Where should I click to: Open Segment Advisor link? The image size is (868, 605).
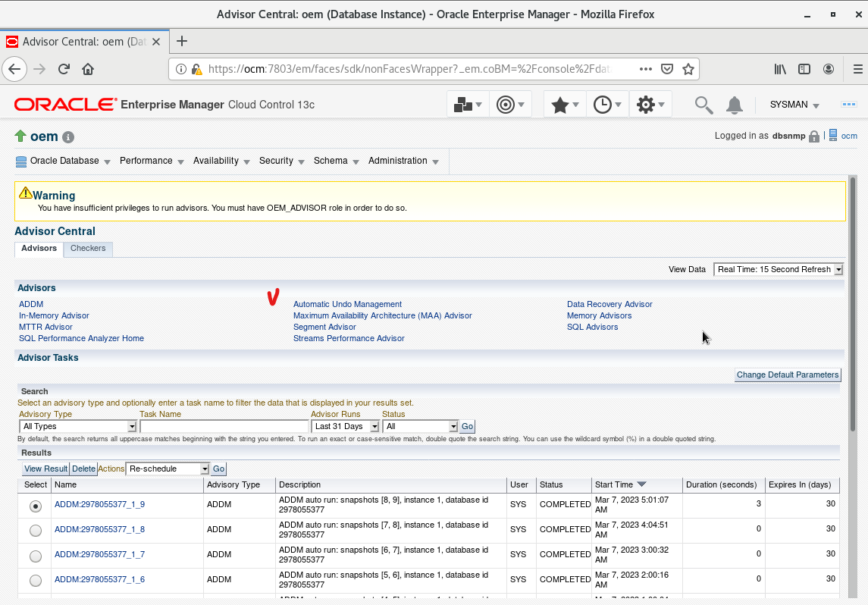click(x=324, y=327)
